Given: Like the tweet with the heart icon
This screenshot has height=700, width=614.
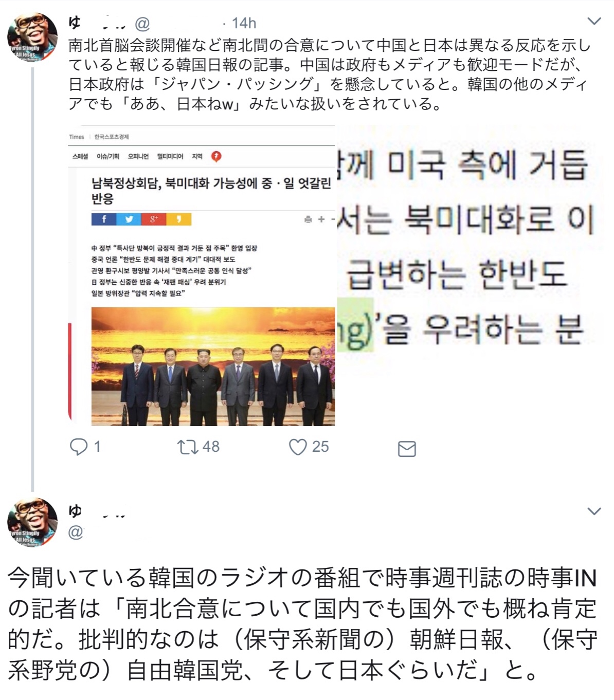Looking at the screenshot, I should [298, 447].
